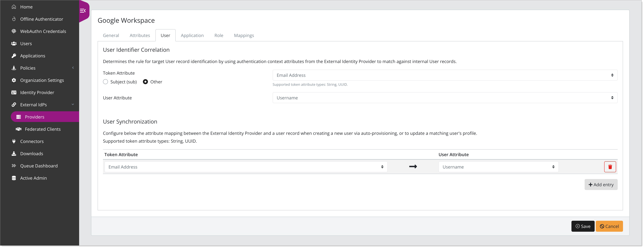Open the synchronization Token Attribute Email Address dropdown

point(246,167)
